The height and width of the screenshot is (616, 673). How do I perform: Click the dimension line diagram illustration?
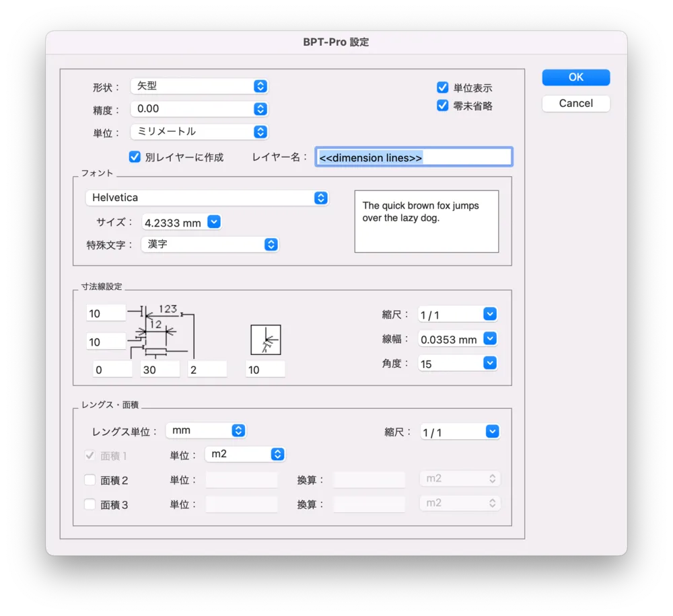pos(162,332)
